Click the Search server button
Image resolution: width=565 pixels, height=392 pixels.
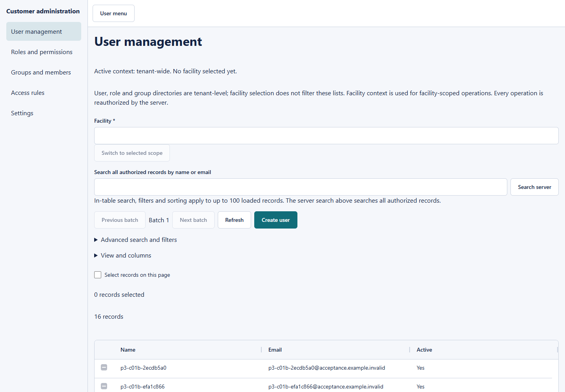coord(534,187)
